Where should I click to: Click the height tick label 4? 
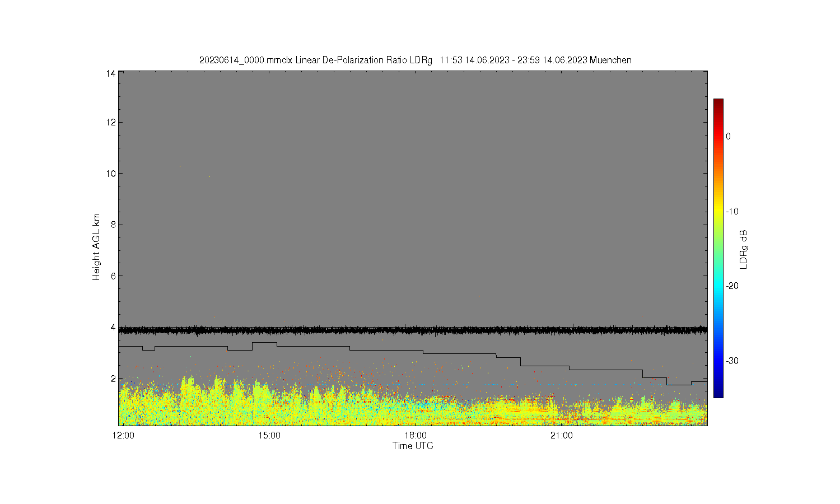click(113, 328)
